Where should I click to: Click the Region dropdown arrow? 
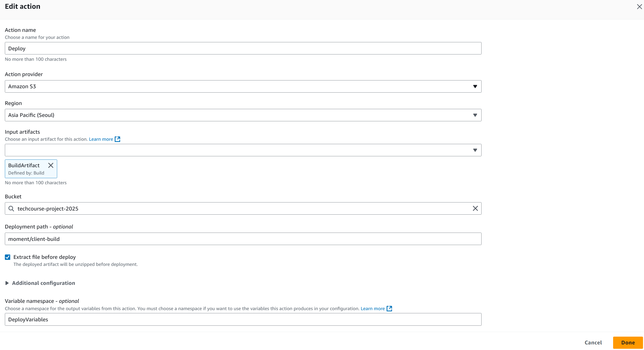(x=475, y=115)
